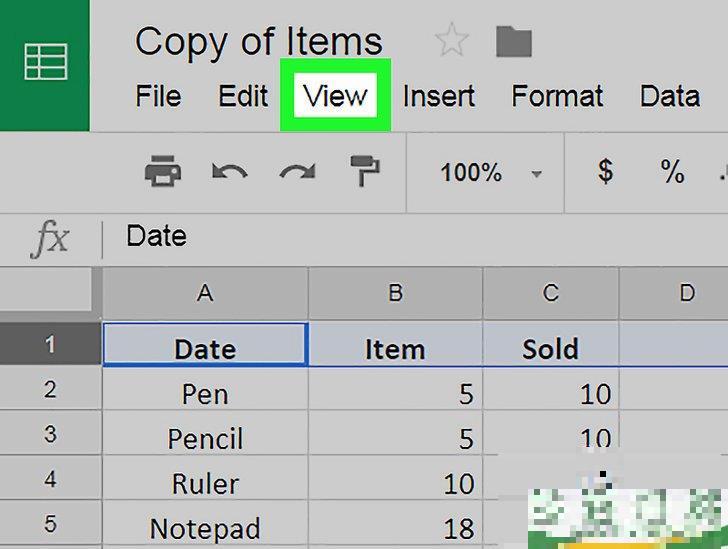Viewport: 728px width, 549px height.
Task: Select column B header
Action: (395, 293)
